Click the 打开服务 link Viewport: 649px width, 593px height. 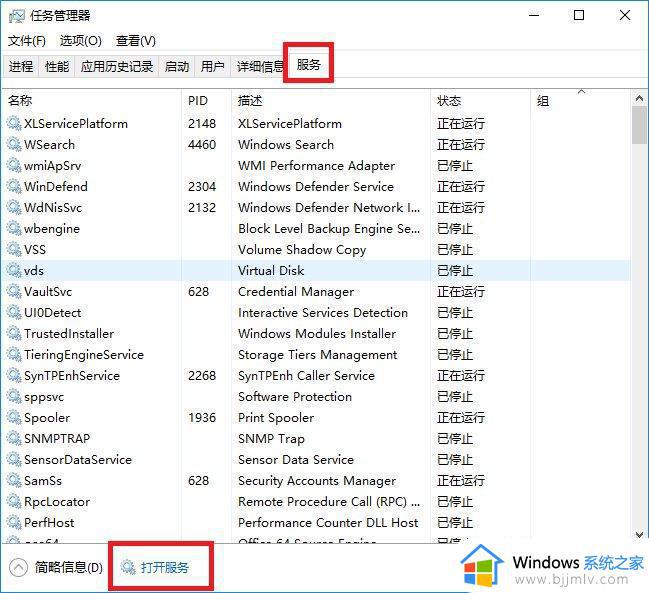165,567
